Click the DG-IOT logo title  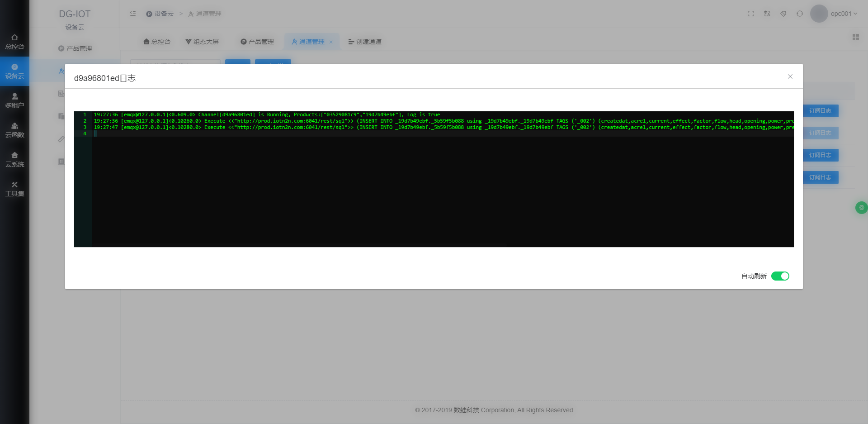click(75, 14)
